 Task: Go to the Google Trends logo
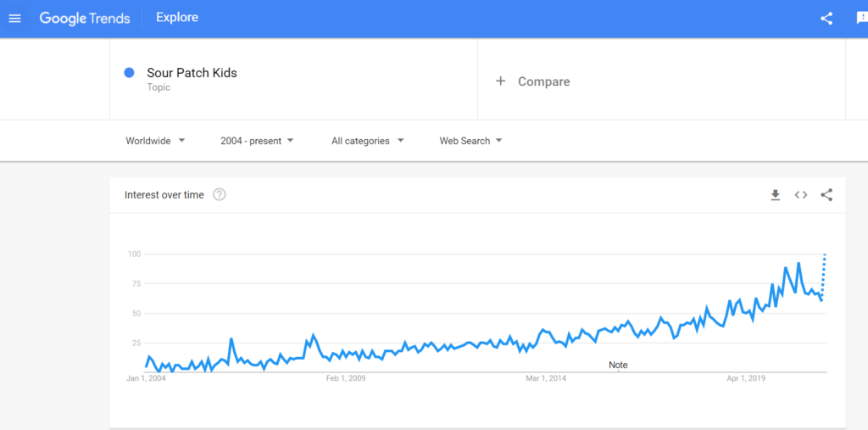(85, 19)
